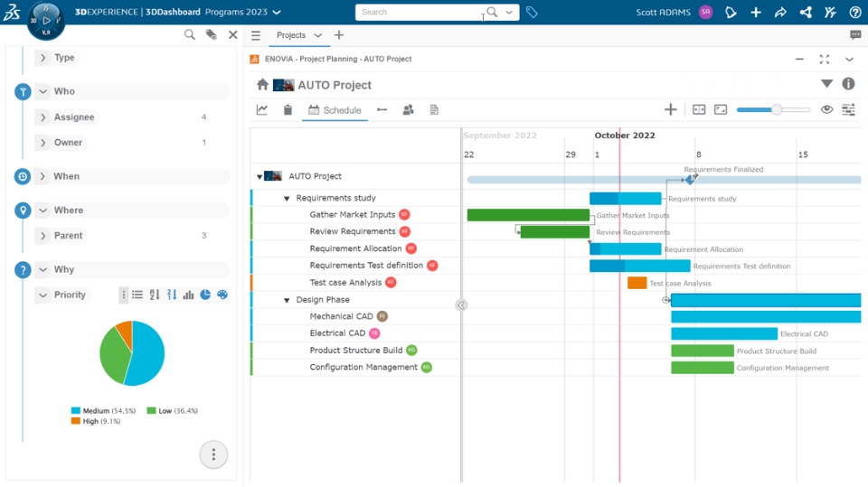Viewport: 868px width, 487px height.
Task: Select the Schedule tab
Action: tap(335, 110)
